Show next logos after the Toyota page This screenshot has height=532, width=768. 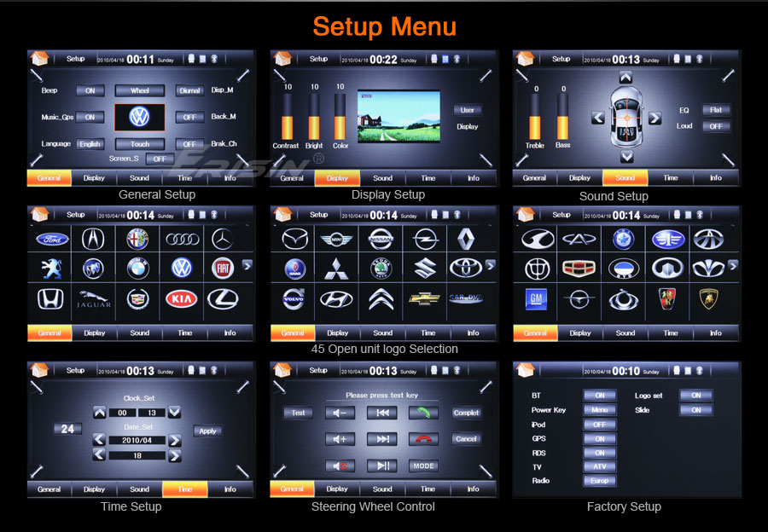pos(490,265)
